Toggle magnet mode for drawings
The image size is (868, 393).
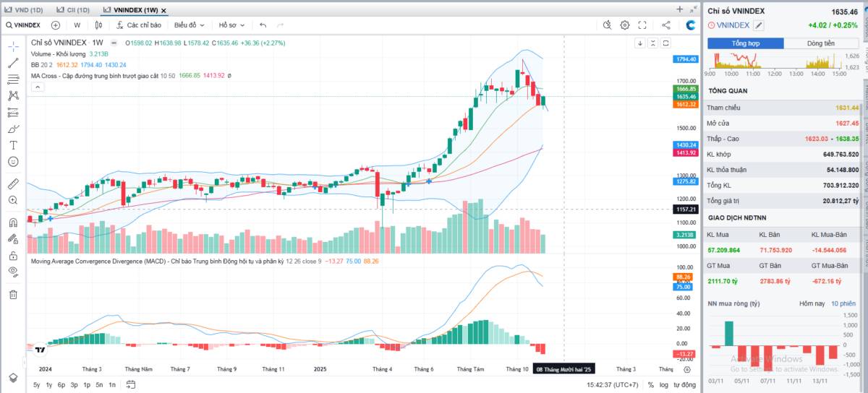(x=13, y=223)
